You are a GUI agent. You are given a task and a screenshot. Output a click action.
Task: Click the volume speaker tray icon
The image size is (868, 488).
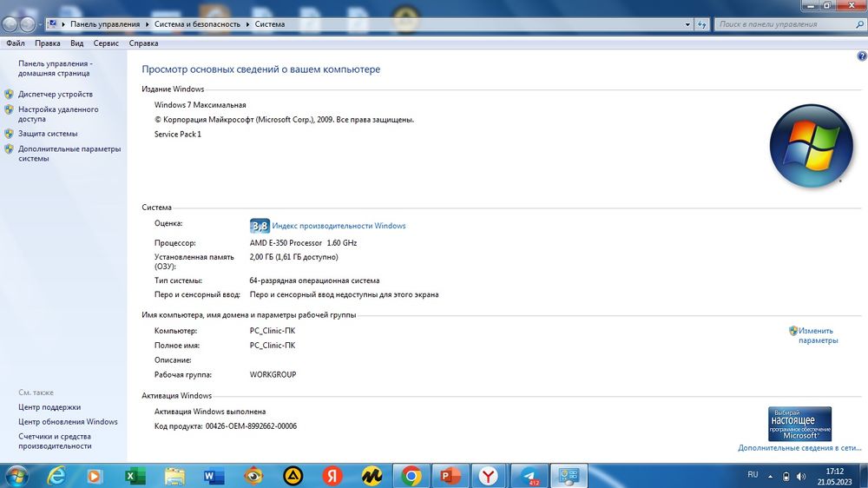click(800, 477)
